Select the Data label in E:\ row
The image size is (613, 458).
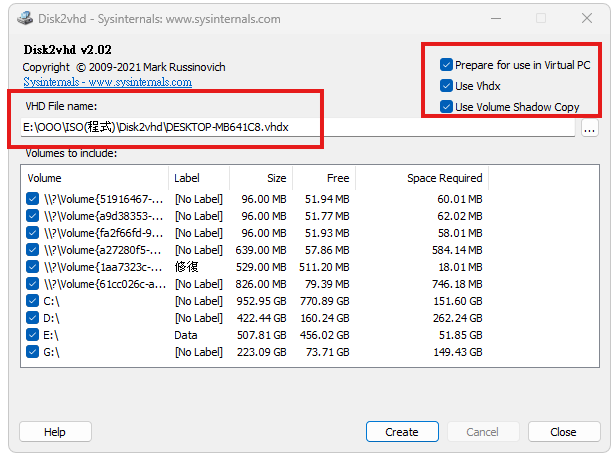pos(186,335)
